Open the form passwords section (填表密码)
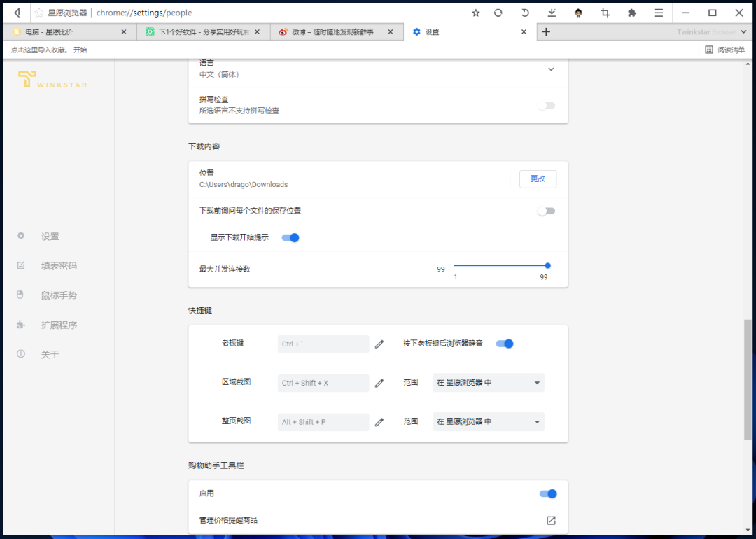The height and width of the screenshot is (539, 756). tap(59, 265)
